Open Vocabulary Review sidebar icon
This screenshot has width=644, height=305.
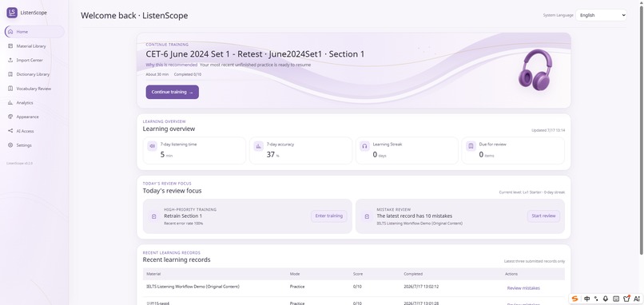tap(10, 89)
